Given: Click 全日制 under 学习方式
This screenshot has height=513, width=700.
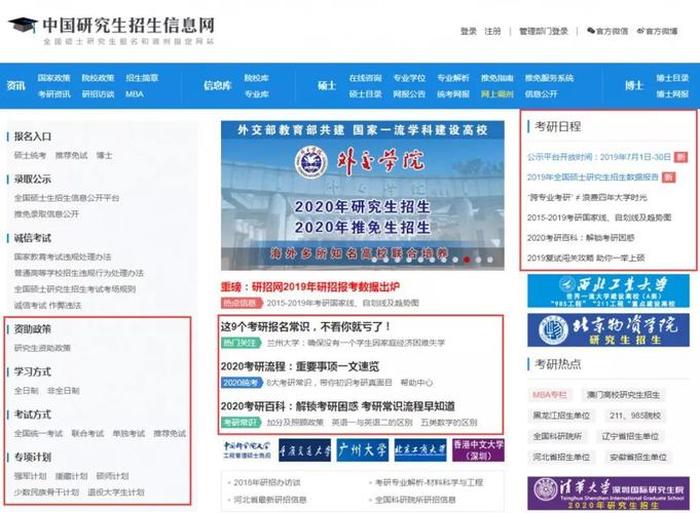Looking at the screenshot, I should 26,391.
